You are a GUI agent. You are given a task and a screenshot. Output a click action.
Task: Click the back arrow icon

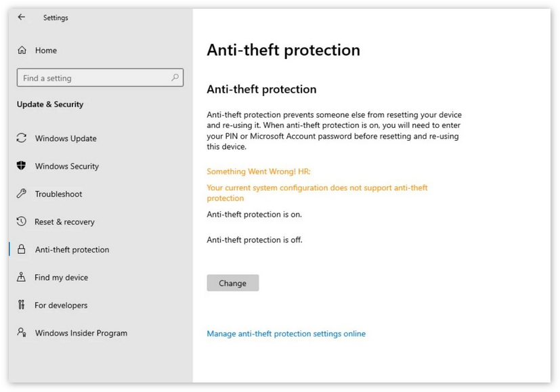click(x=22, y=18)
